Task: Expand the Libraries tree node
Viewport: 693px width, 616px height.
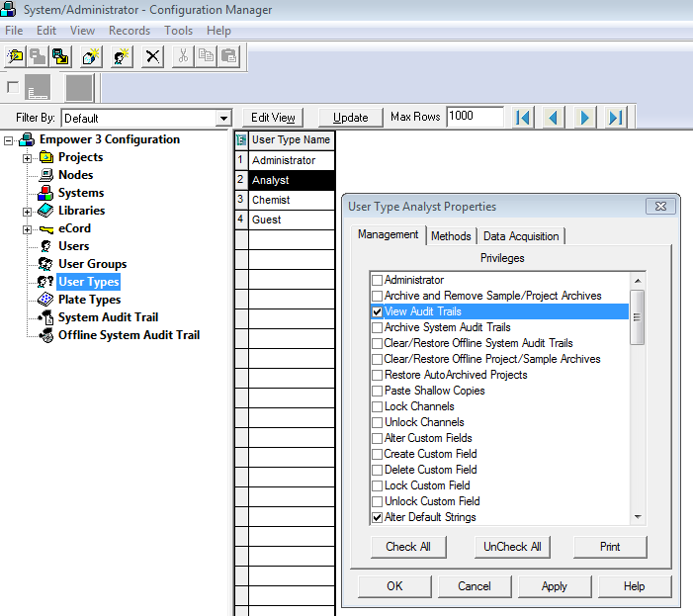Action: click(28, 212)
